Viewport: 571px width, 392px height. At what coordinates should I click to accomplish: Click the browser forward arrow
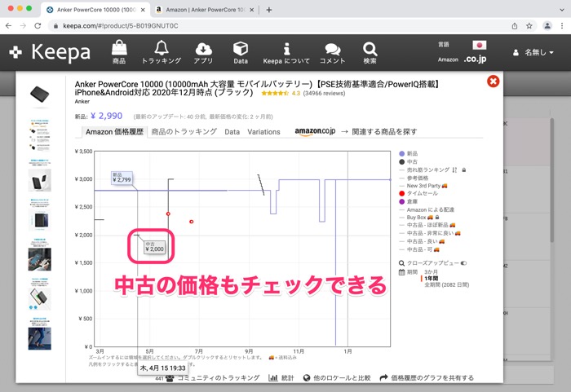[23, 26]
